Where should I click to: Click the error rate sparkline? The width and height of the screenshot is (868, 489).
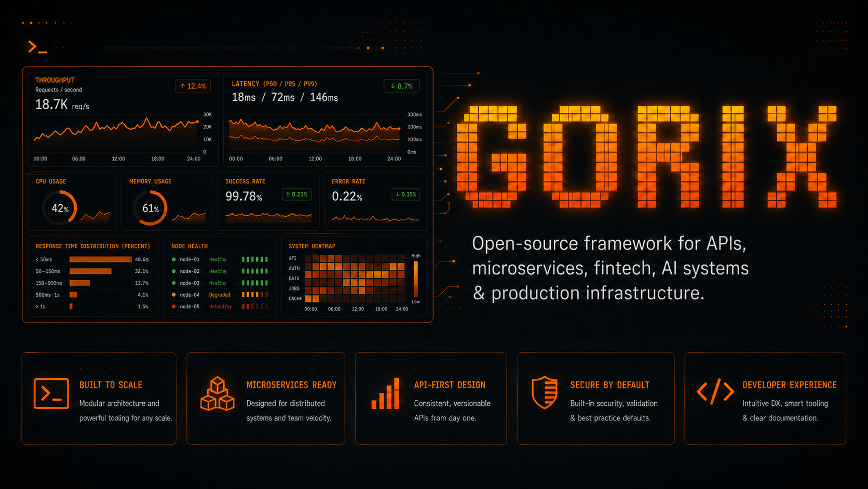pyautogui.click(x=376, y=219)
